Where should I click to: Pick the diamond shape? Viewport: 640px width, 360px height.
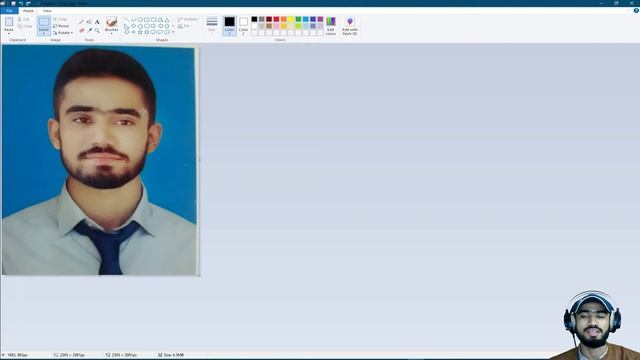coord(133,26)
